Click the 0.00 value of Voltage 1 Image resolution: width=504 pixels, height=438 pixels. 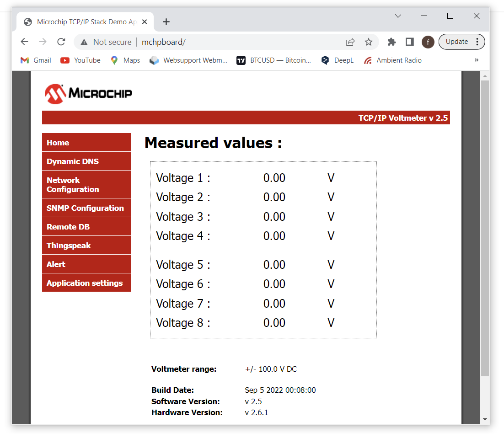click(x=274, y=178)
